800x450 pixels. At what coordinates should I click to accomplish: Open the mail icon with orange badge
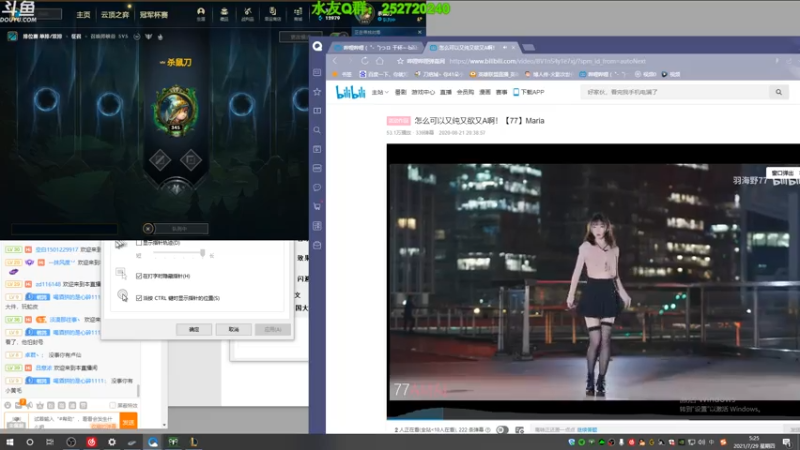click(x=19, y=405)
